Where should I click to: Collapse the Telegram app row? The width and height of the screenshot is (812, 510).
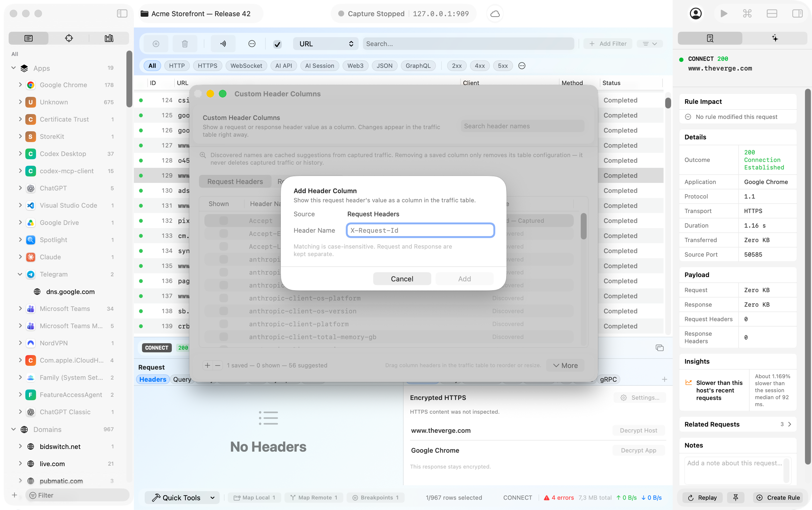pos(20,274)
